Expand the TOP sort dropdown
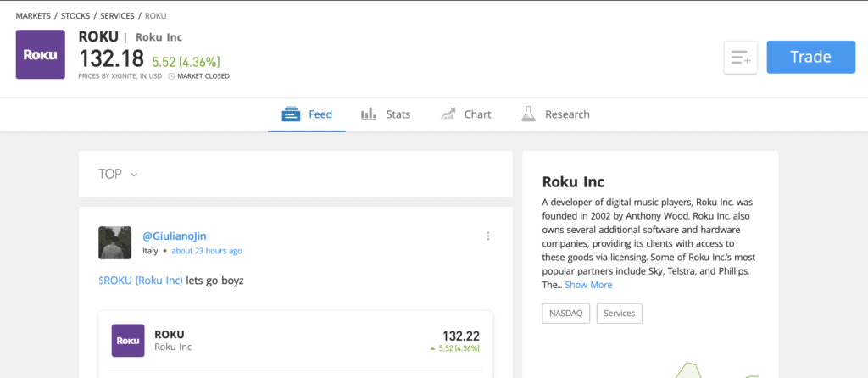Viewport: 868px width, 378px height. pyautogui.click(x=118, y=175)
